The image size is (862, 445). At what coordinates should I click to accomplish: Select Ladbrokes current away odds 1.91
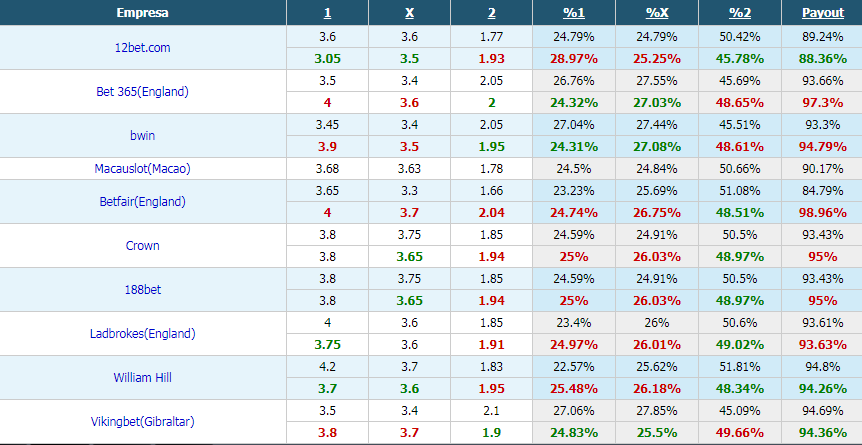pos(491,345)
